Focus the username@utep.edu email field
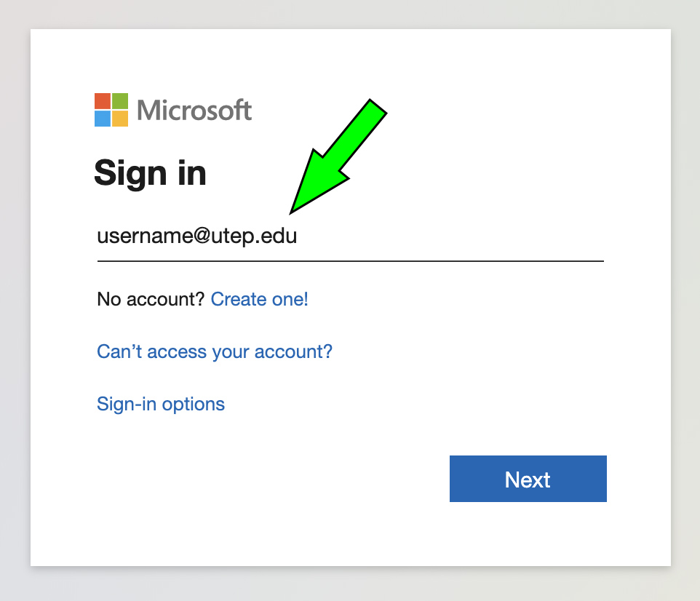The image size is (700, 601). [x=351, y=237]
